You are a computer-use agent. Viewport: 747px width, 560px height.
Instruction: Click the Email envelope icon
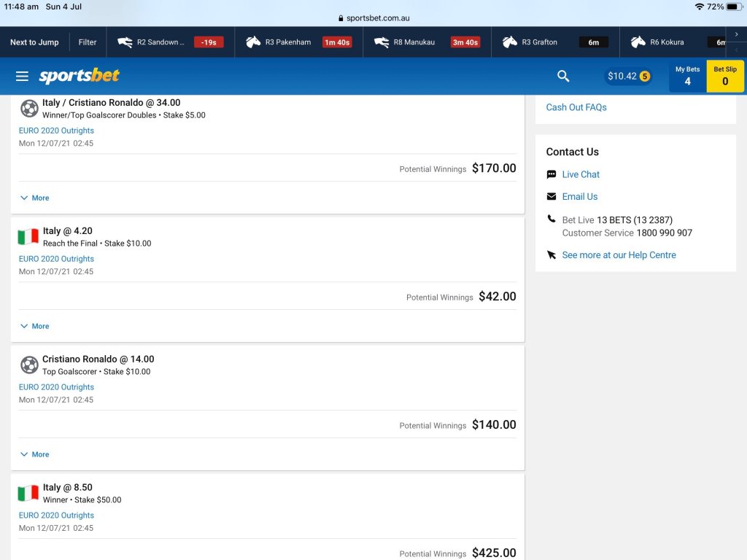(x=551, y=197)
